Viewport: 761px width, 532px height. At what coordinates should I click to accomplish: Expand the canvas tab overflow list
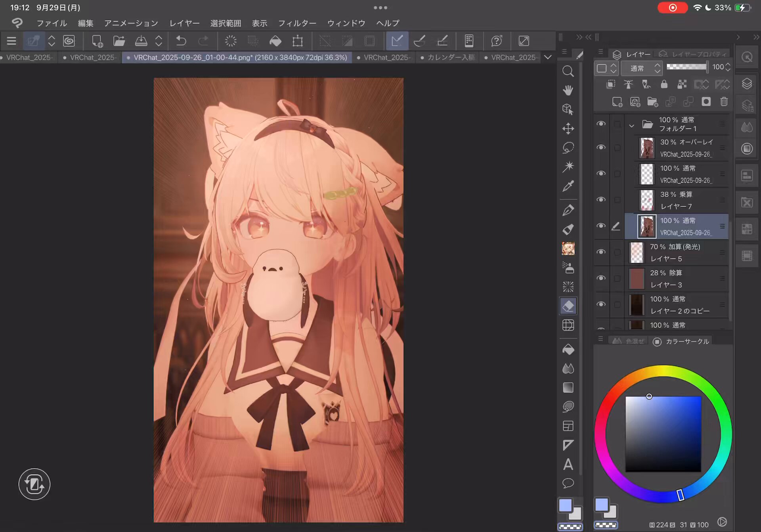548,57
